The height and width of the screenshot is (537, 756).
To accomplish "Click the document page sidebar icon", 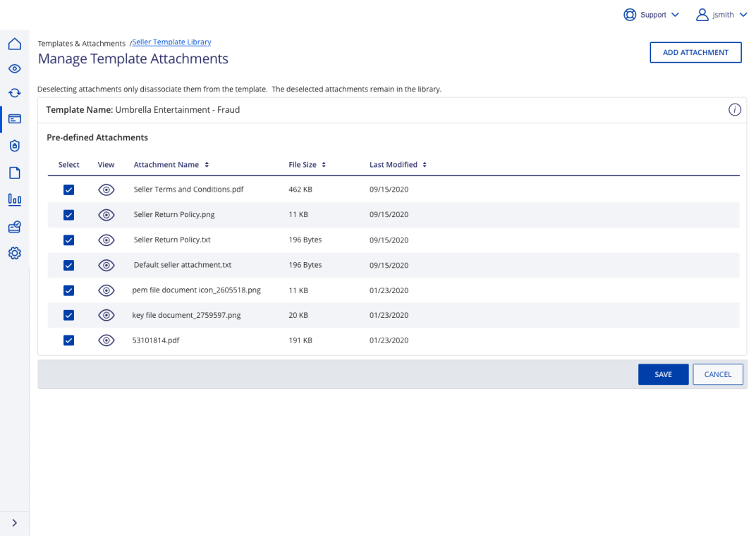I will (x=14, y=173).
